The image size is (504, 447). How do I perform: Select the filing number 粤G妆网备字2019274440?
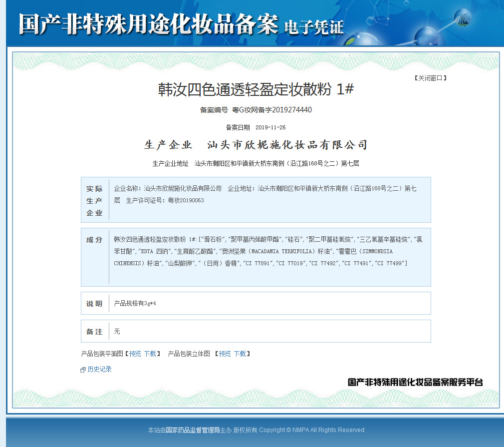272,110
